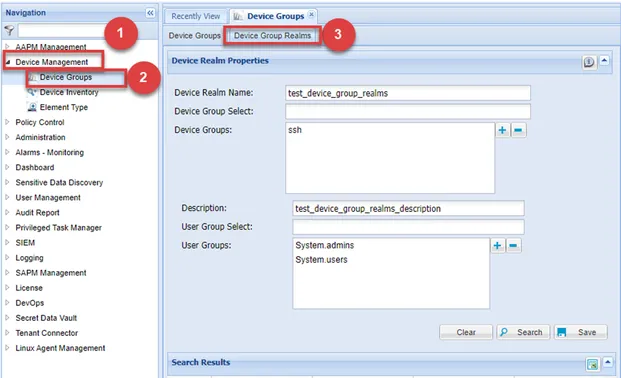Click the User Group Select field
The width and height of the screenshot is (621, 378).
click(408, 227)
